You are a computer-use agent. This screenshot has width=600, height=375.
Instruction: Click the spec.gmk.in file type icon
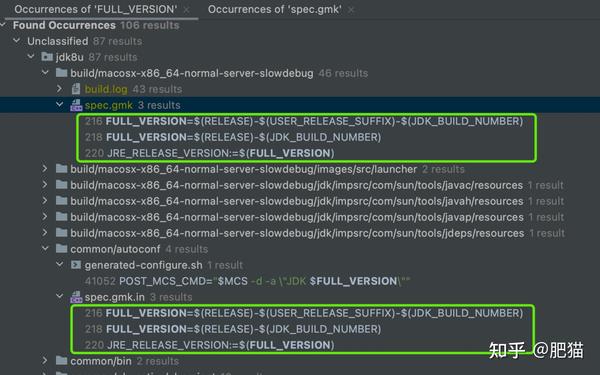click(76, 297)
